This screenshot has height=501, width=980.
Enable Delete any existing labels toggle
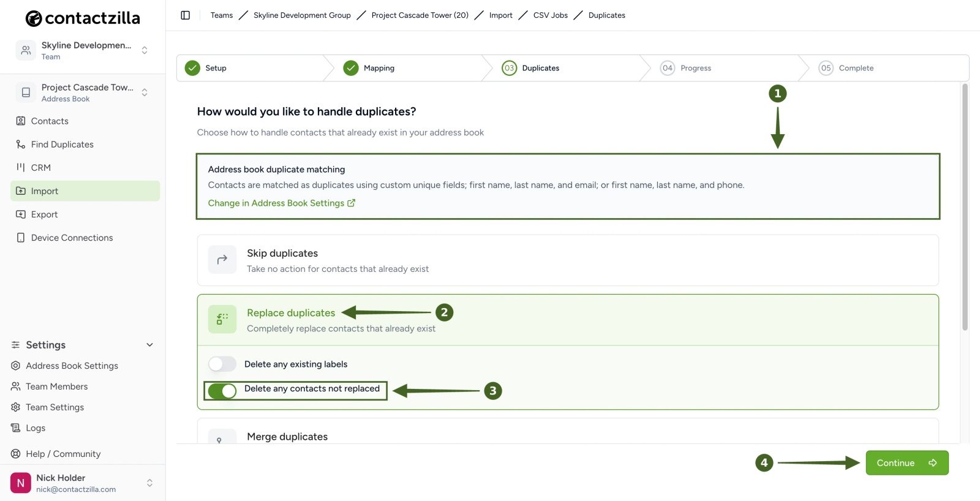(222, 364)
